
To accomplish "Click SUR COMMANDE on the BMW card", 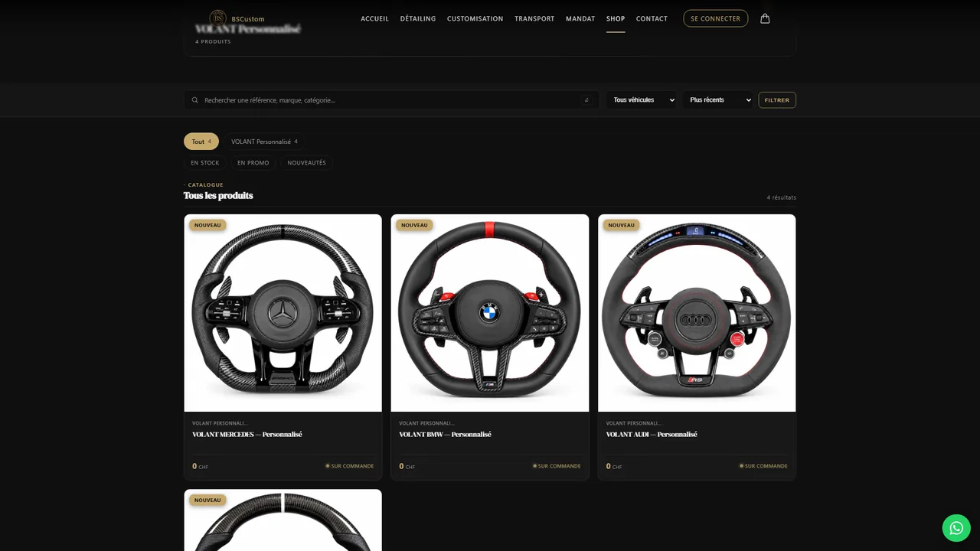I will click(x=557, y=466).
